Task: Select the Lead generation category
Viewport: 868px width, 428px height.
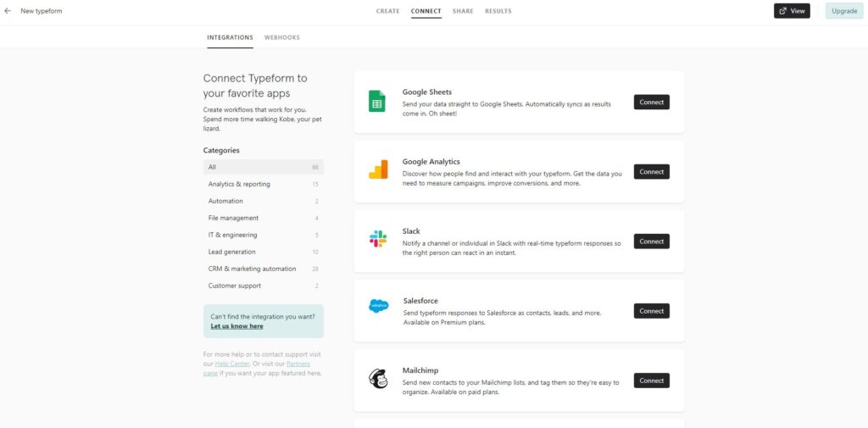Action: pos(231,252)
